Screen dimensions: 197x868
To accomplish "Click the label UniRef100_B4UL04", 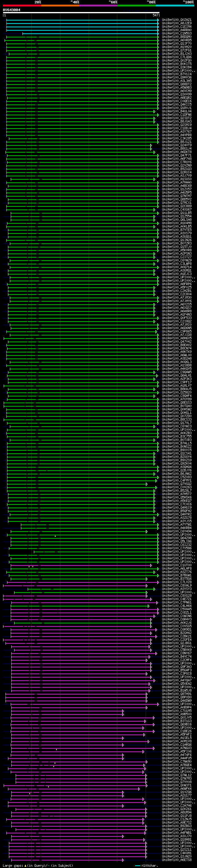I will [x=176, y=111].
